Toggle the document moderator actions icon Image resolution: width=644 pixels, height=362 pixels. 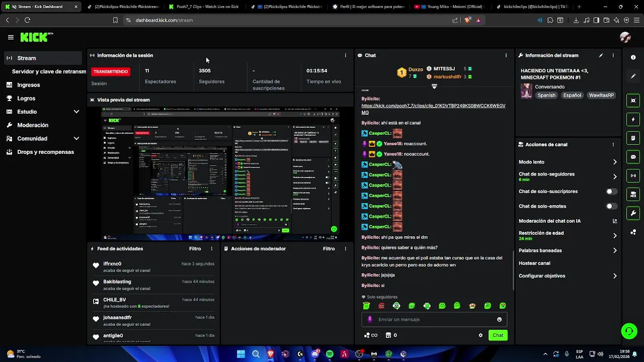[633, 138]
